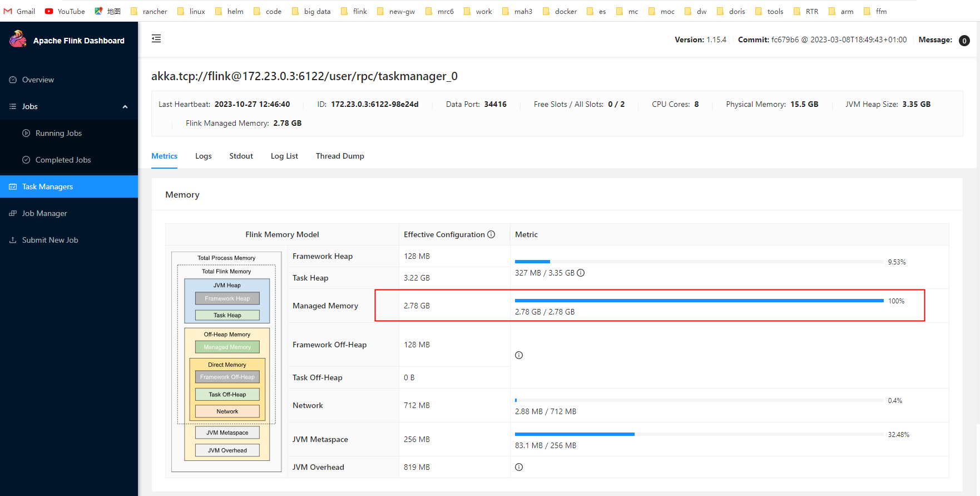Open the Gmail bookmark
980x496 pixels.
[x=19, y=11]
